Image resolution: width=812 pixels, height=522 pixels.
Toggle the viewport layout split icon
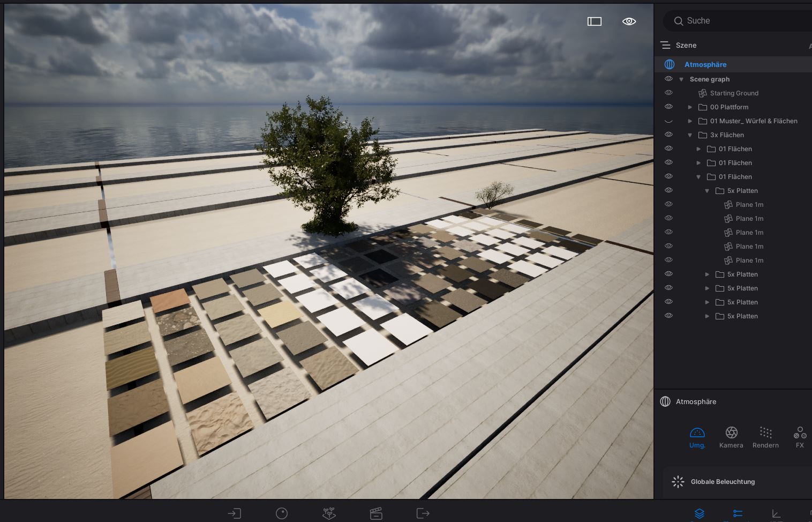[595, 21]
